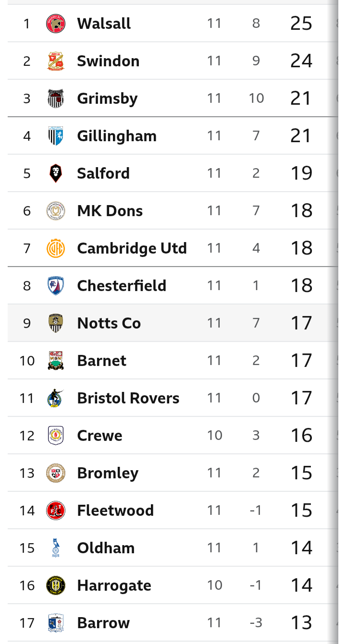Open the Bromley team page
The height and width of the screenshot is (644, 346).
(x=108, y=473)
